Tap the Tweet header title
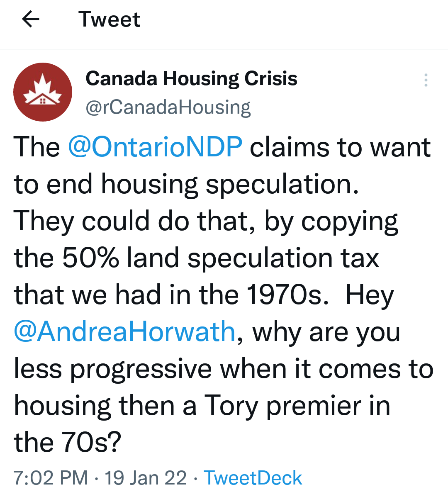448x504 pixels. (x=109, y=19)
